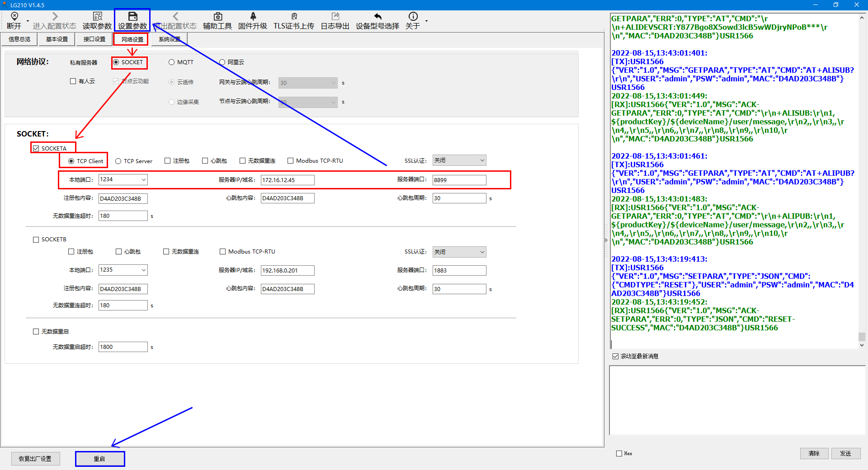The height and width of the screenshot is (470, 868).
Task: Open TLS证书上传 certificate upload
Action: (x=294, y=17)
